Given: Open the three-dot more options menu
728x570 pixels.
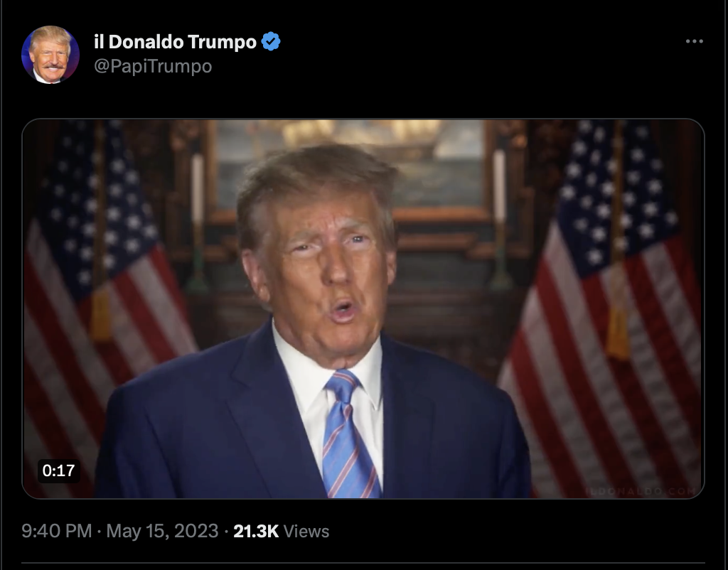Looking at the screenshot, I should [694, 41].
